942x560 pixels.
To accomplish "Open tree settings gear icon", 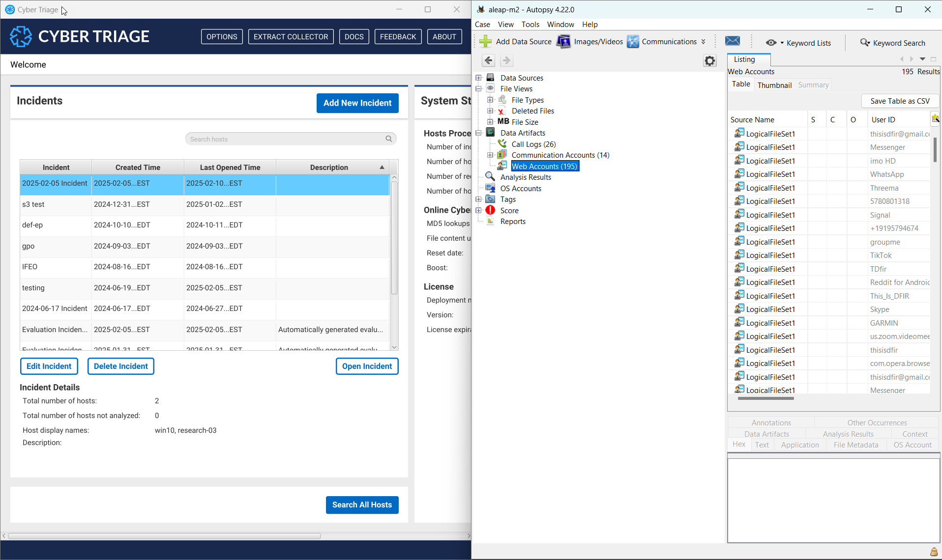I will (x=709, y=61).
